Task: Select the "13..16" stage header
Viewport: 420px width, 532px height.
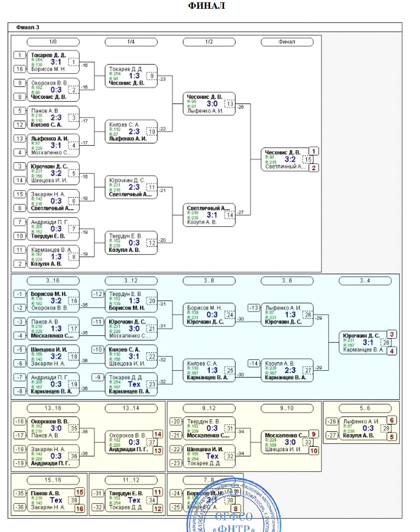Action: (x=53, y=408)
